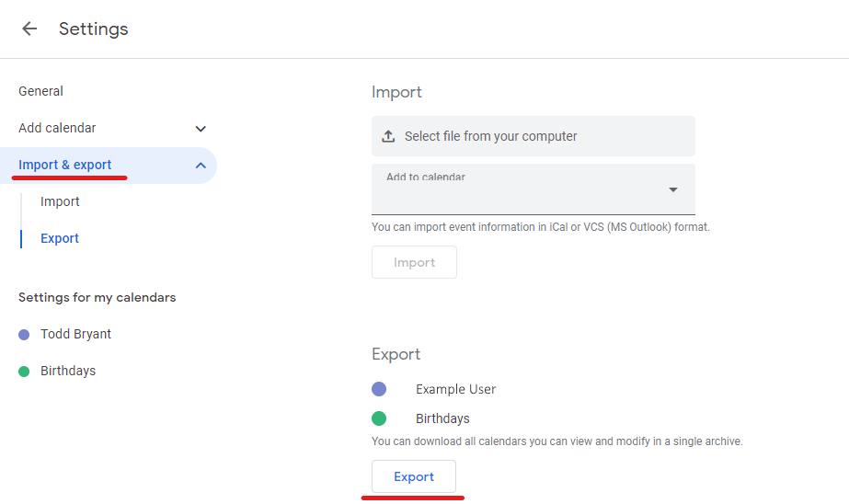
Task: Click the blue Export button
Action: (x=414, y=476)
